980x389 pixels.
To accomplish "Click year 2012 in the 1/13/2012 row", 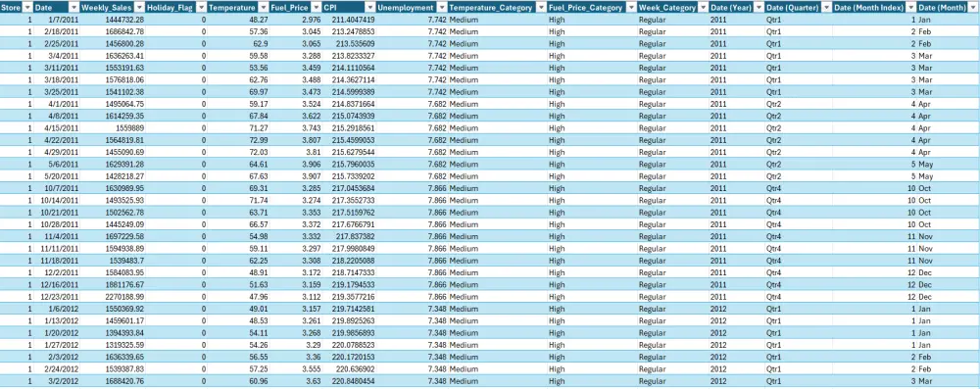I will tap(718, 320).
